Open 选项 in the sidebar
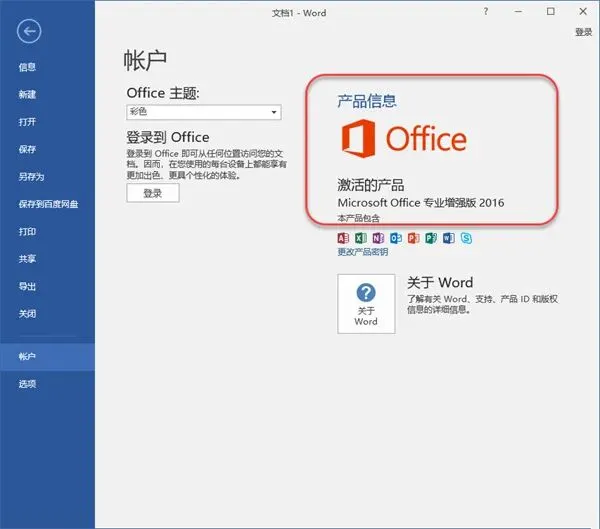The image size is (600, 529). [47, 384]
